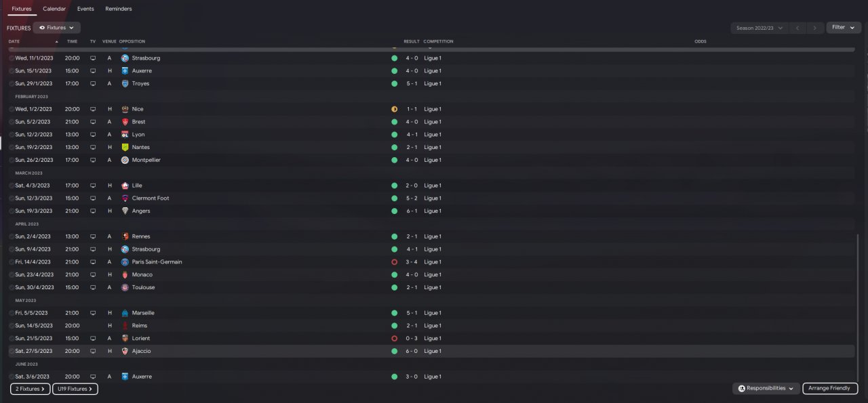The height and width of the screenshot is (403, 868).
Task: Open the Reminders tab
Action: [x=119, y=9]
